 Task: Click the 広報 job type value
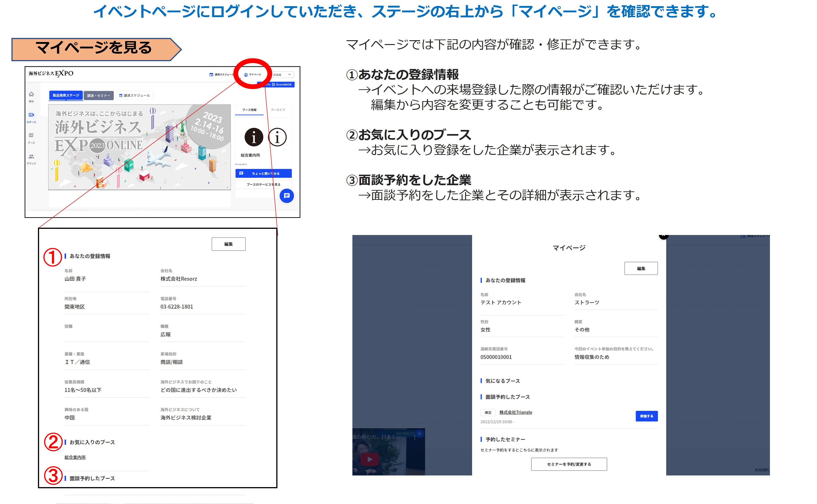point(165,334)
